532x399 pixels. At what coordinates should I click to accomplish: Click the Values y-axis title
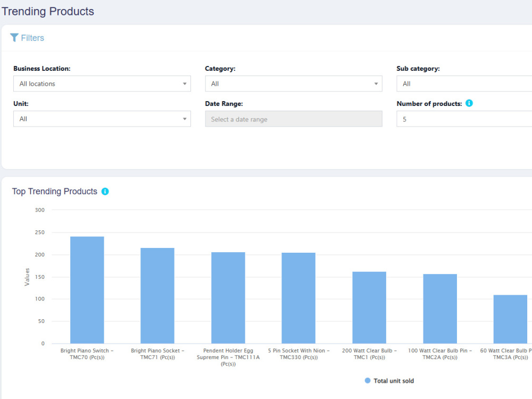click(27, 277)
